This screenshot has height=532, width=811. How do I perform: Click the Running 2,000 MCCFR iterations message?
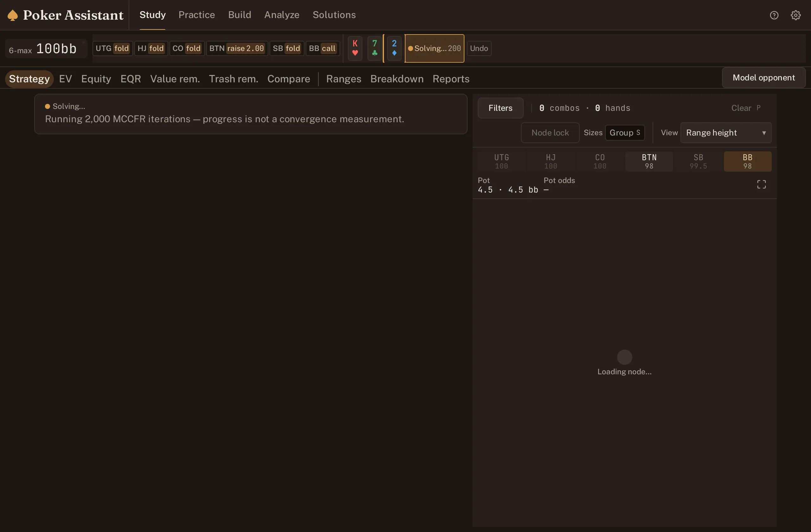click(225, 119)
